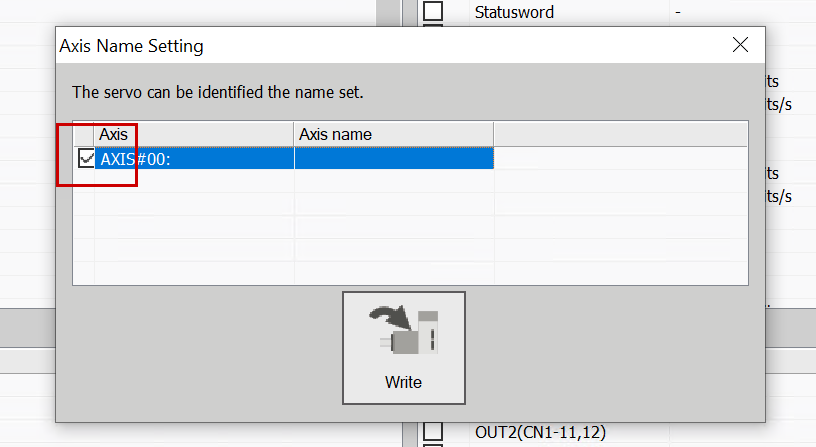The image size is (816, 447).
Task: Click the Axis name cell for AXIS#00
Action: (x=393, y=159)
